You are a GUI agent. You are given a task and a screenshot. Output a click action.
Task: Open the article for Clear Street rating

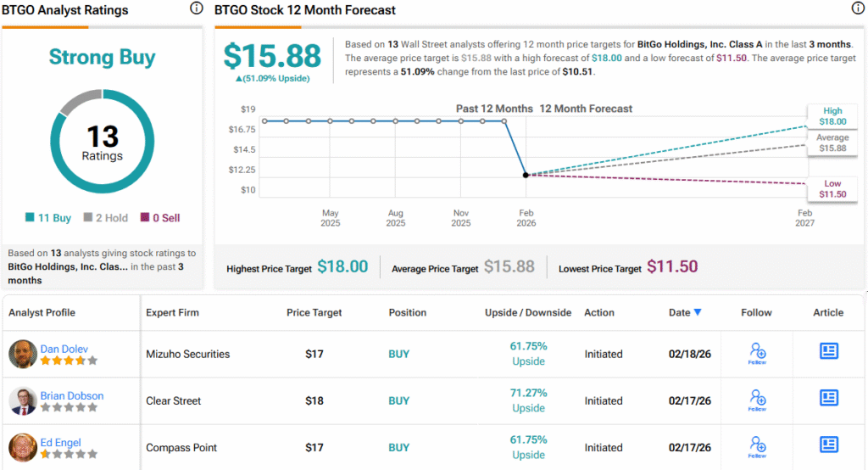pyautogui.click(x=828, y=398)
